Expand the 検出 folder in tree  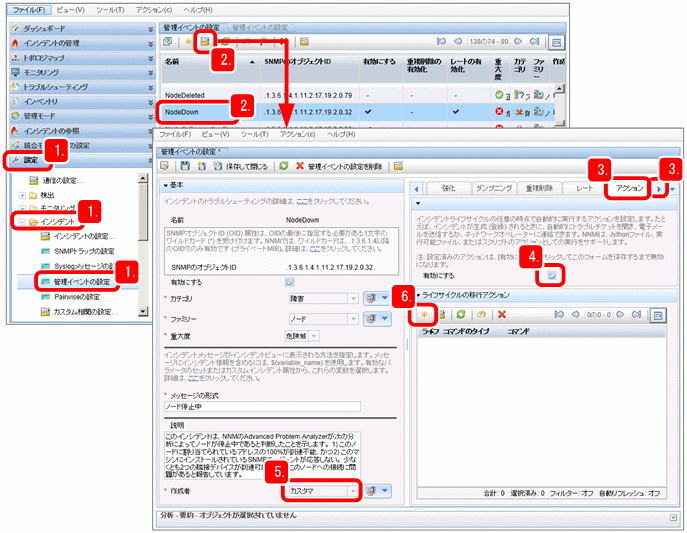click(22, 195)
